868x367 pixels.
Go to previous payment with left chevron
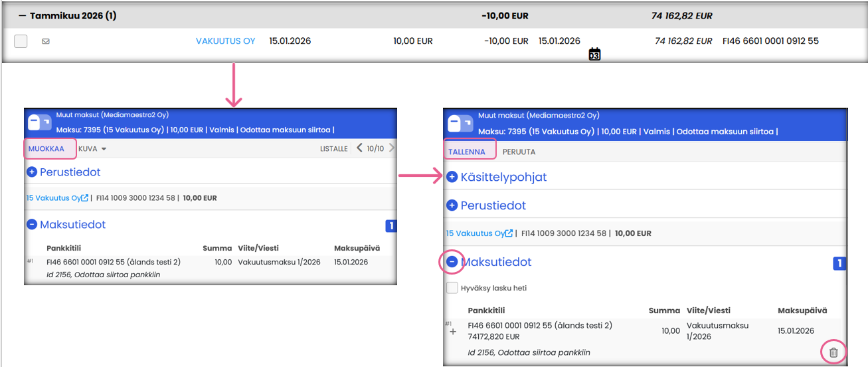(359, 148)
